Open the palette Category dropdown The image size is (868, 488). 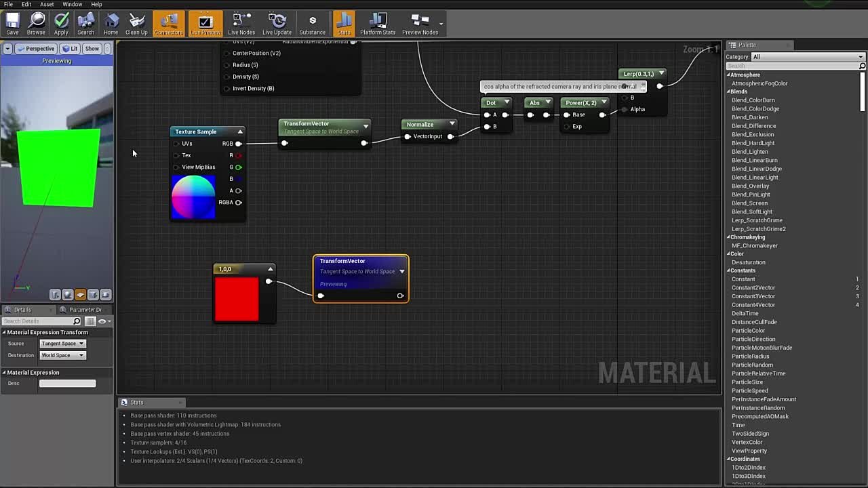[x=808, y=57]
